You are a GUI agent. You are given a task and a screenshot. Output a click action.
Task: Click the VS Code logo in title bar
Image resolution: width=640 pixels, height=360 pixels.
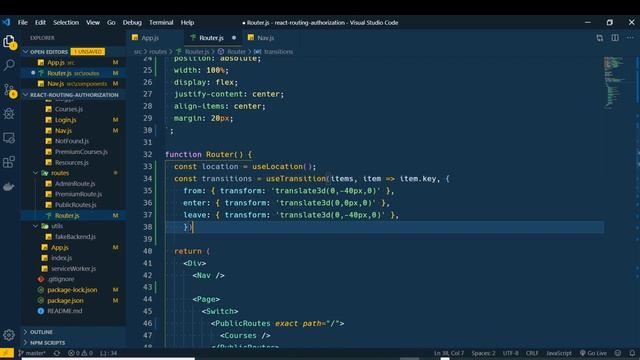tap(6, 22)
